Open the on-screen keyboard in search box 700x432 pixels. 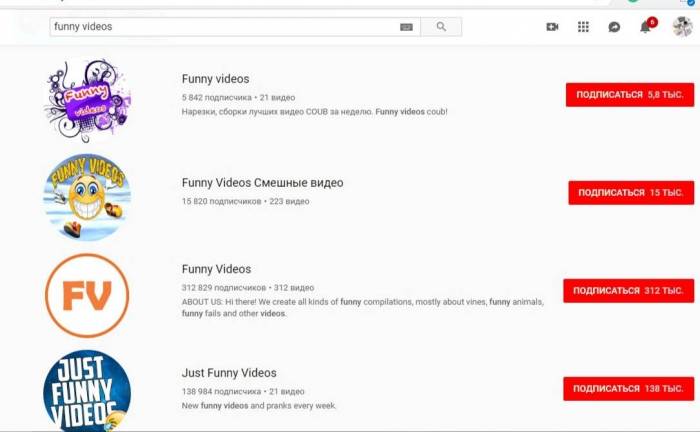coord(406,27)
